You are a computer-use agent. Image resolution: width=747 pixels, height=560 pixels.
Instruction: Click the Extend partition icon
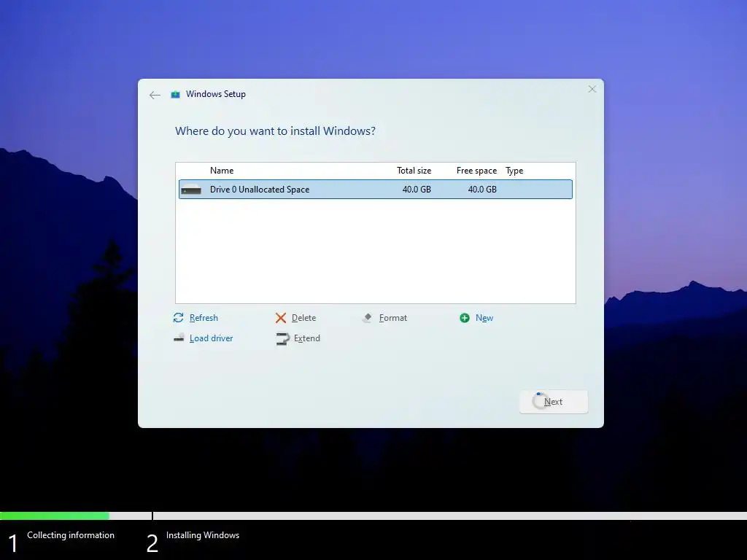coord(282,338)
